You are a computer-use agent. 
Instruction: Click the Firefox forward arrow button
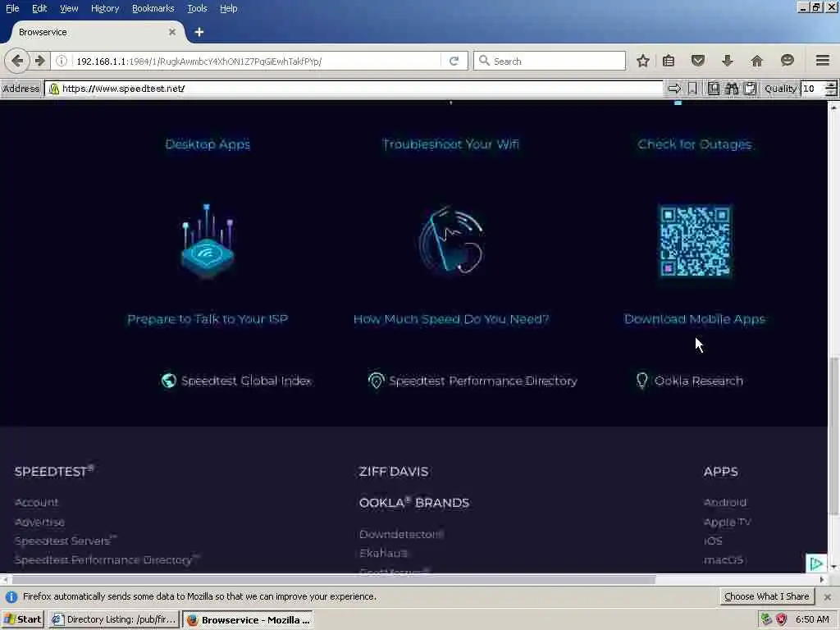coord(39,61)
